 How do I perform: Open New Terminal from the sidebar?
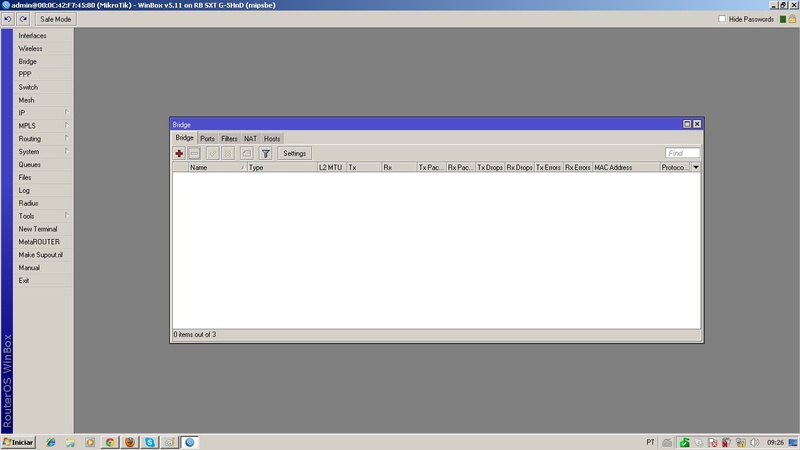pyautogui.click(x=43, y=229)
